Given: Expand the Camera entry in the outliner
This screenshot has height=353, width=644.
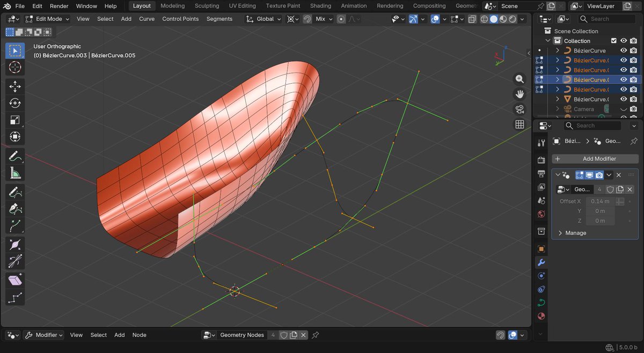Looking at the screenshot, I should [558, 108].
